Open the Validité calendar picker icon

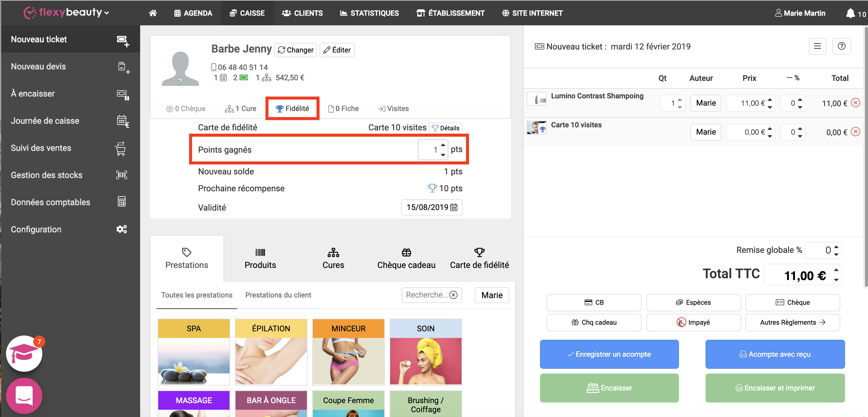454,207
